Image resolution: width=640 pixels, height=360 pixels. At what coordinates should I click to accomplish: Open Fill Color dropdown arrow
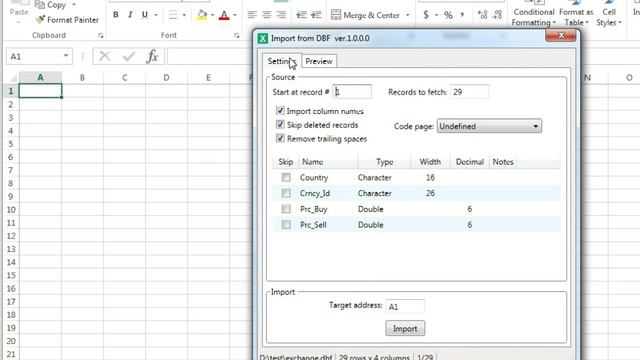[x=212, y=15]
